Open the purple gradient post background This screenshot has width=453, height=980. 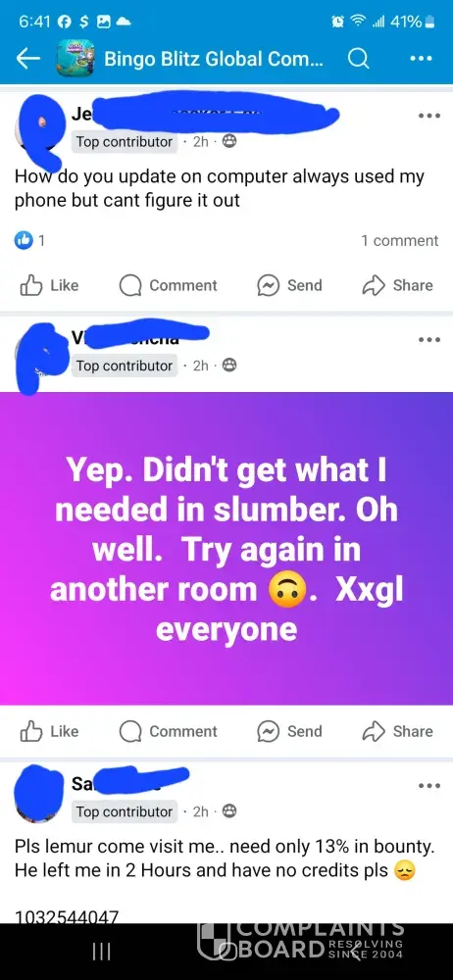click(x=226, y=548)
